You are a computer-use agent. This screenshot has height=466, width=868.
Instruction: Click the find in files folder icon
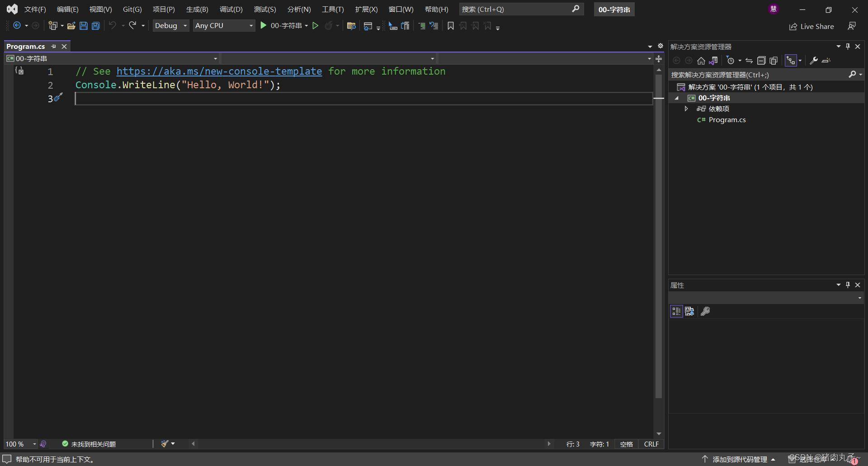click(x=351, y=26)
